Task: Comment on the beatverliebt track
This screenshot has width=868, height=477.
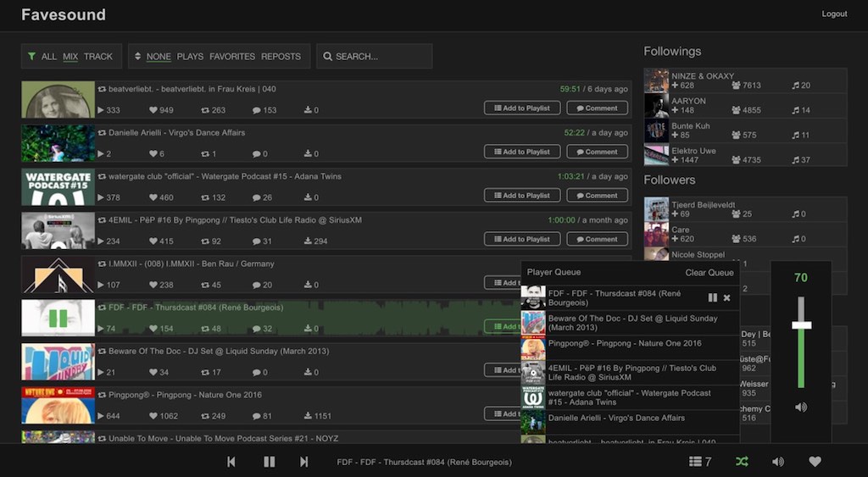Action: (x=597, y=108)
